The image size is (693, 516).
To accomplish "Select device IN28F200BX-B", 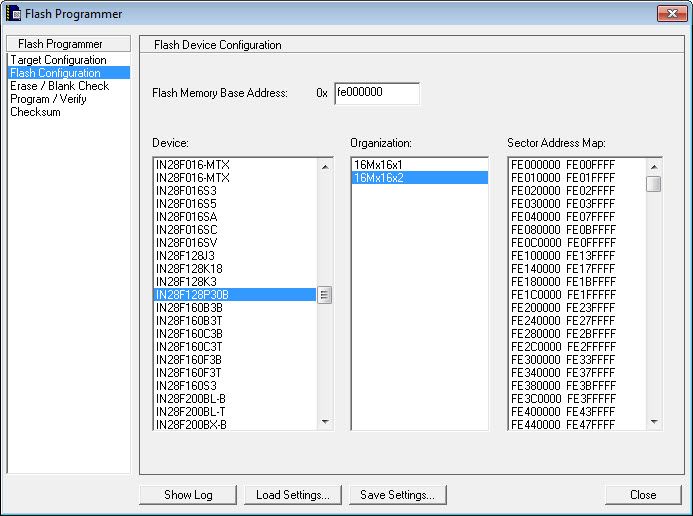I will click(235, 424).
